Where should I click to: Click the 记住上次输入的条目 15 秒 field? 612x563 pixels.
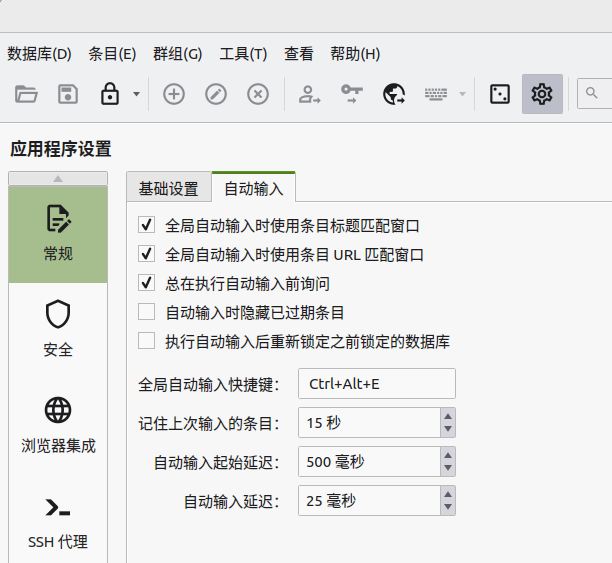[x=369, y=423]
